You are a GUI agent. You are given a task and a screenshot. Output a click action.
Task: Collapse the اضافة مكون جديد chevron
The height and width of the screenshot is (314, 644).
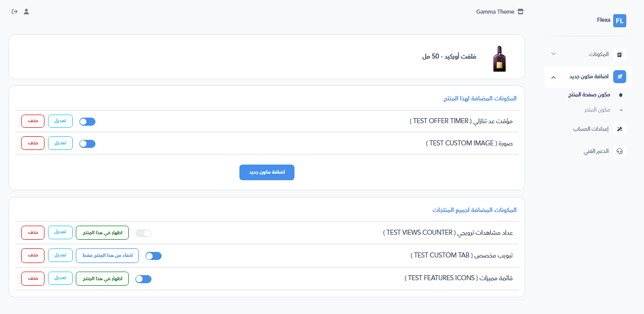[x=553, y=77]
